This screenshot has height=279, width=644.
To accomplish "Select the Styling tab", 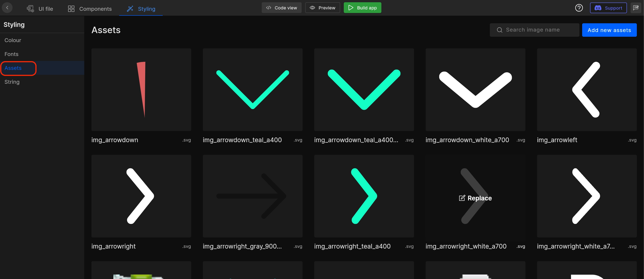I will (141, 9).
